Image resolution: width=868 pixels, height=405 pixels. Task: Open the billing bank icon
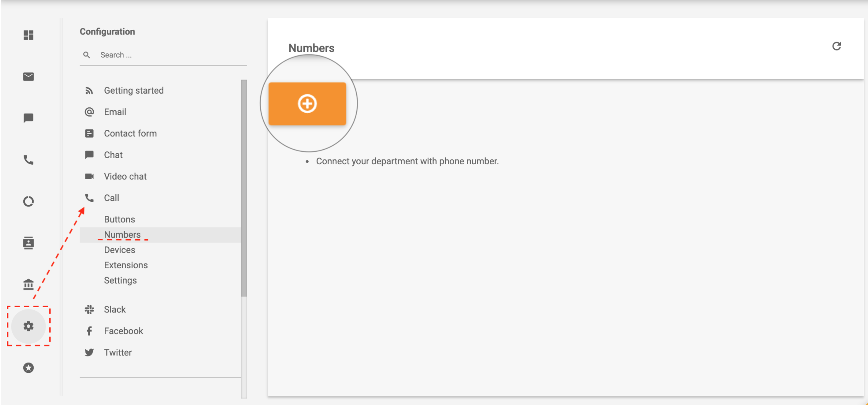click(x=28, y=285)
